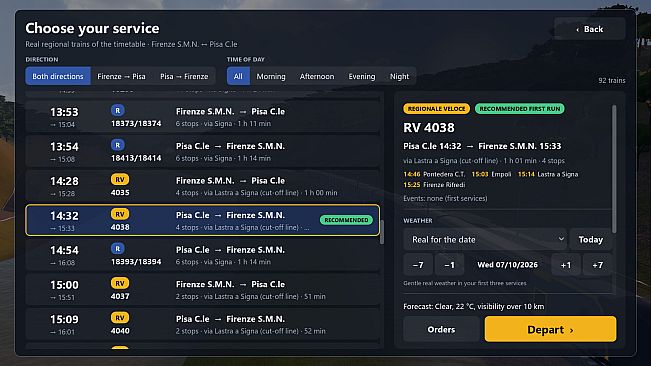Filter trains by Night
The width and height of the screenshot is (651, 366).
399,76
